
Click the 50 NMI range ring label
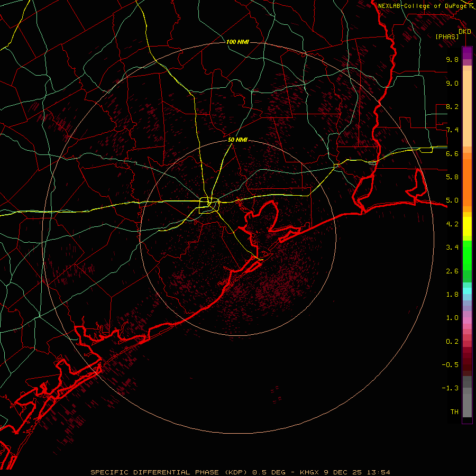point(237,140)
